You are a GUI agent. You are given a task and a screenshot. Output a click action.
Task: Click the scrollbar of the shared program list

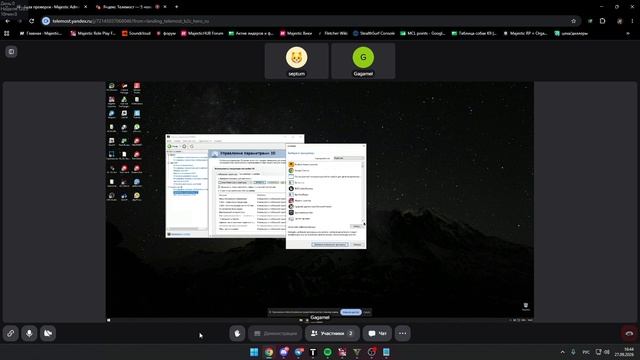pos(363,192)
